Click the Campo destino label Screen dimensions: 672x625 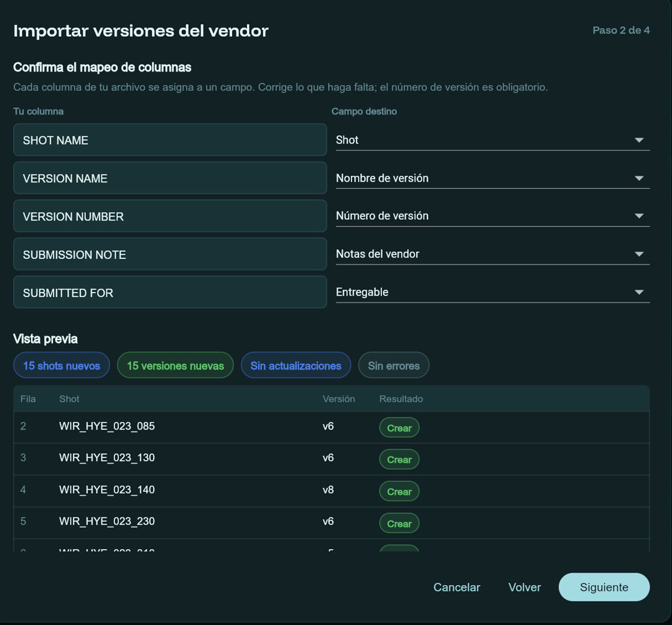point(364,111)
